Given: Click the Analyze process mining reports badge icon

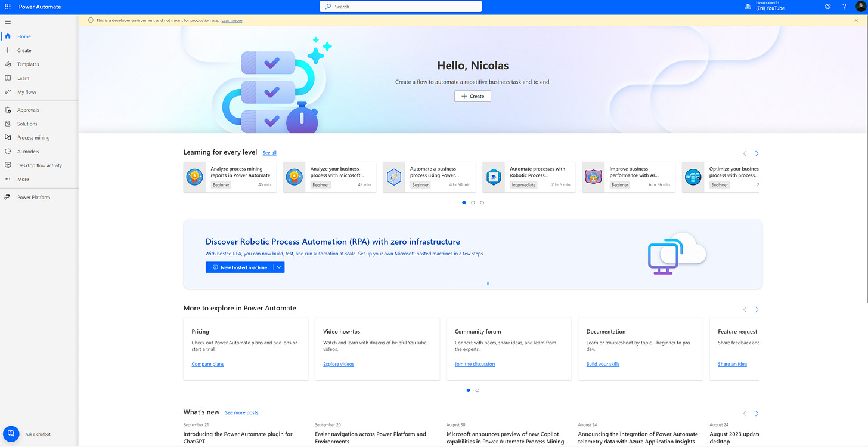Looking at the screenshot, I should (195, 177).
